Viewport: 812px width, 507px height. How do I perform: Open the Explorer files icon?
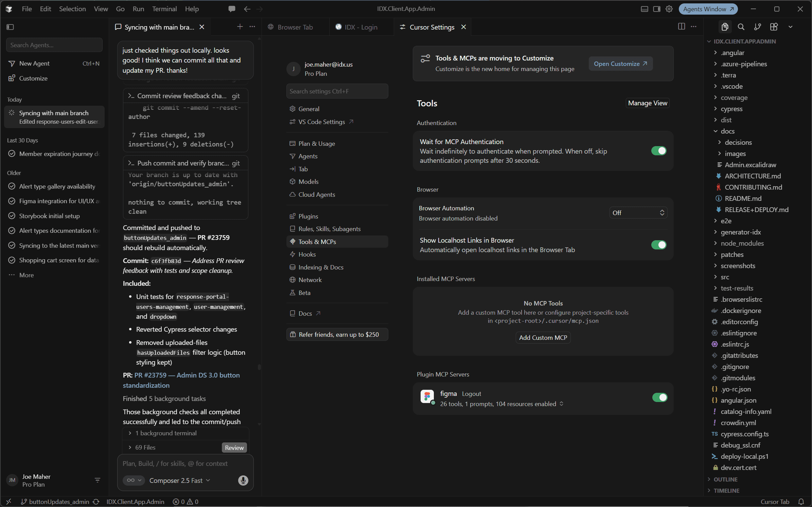(x=725, y=27)
